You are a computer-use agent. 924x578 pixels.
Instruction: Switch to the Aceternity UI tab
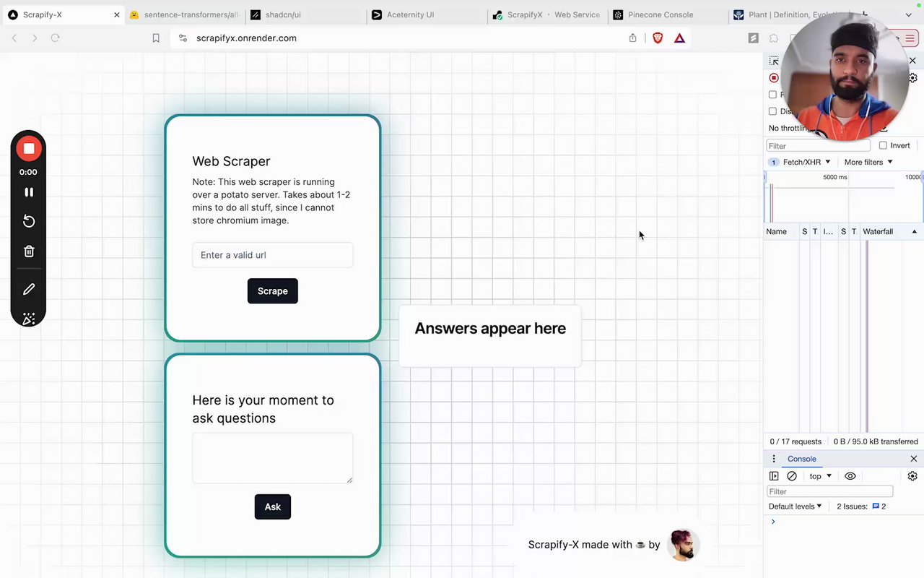tap(425, 14)
